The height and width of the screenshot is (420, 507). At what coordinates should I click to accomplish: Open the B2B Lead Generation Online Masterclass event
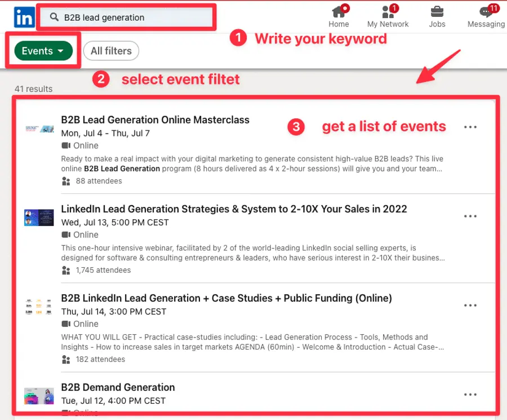[x=155, y=120]
